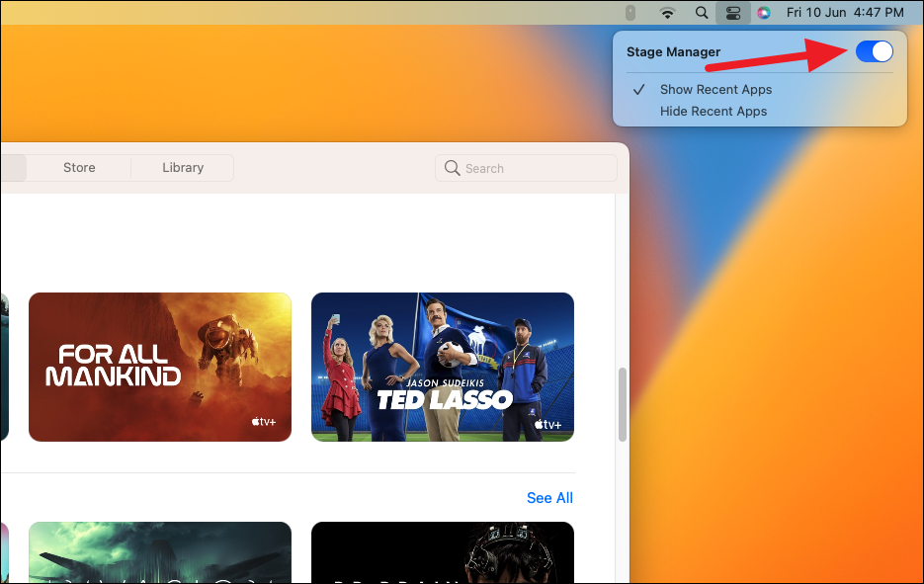Open the dark headset show thumbnail
The height and width of the screenshot is (584, 924).
(x=443, y=552)
